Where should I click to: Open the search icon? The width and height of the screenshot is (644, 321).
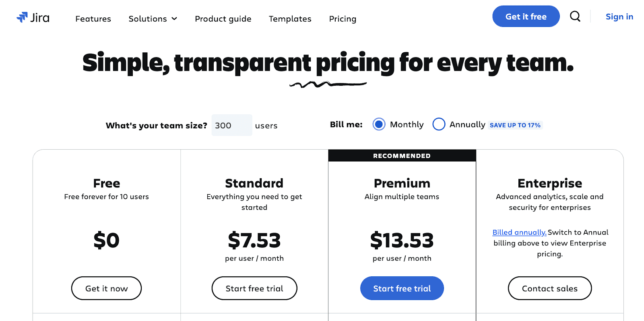point(575,16)
